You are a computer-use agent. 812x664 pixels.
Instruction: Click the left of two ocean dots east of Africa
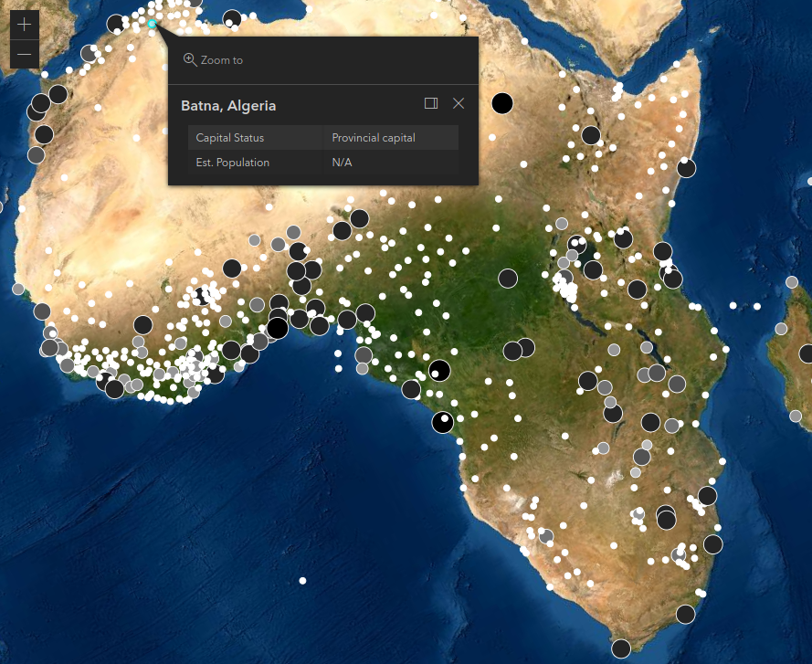click(x=733, y=305)
